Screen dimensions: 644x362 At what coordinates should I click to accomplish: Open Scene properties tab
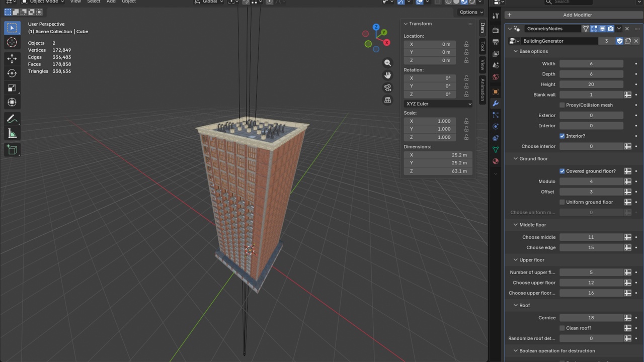point(496,65)
